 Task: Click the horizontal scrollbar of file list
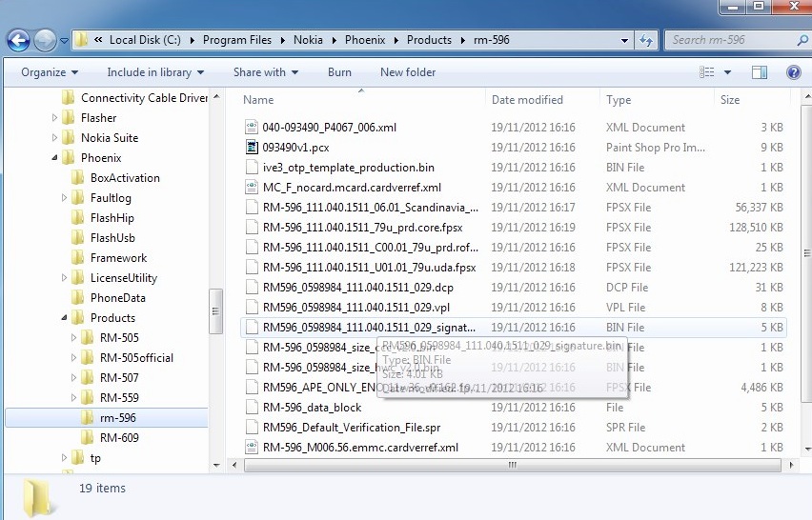[x=512, y=465]
